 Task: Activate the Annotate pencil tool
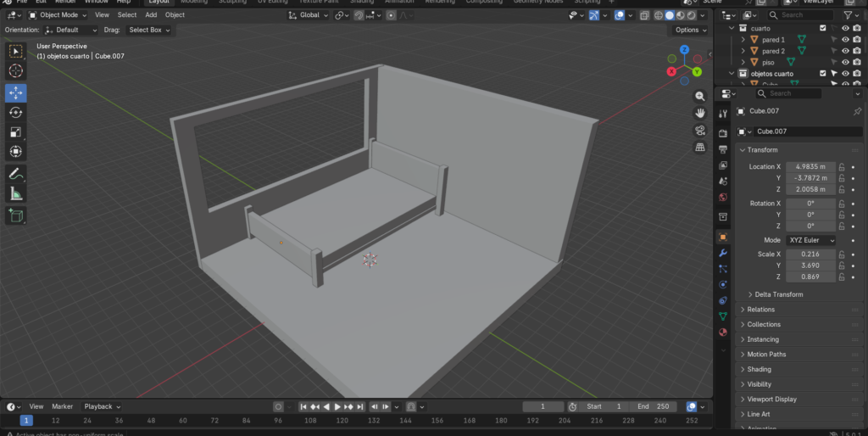tap(15, 174)
